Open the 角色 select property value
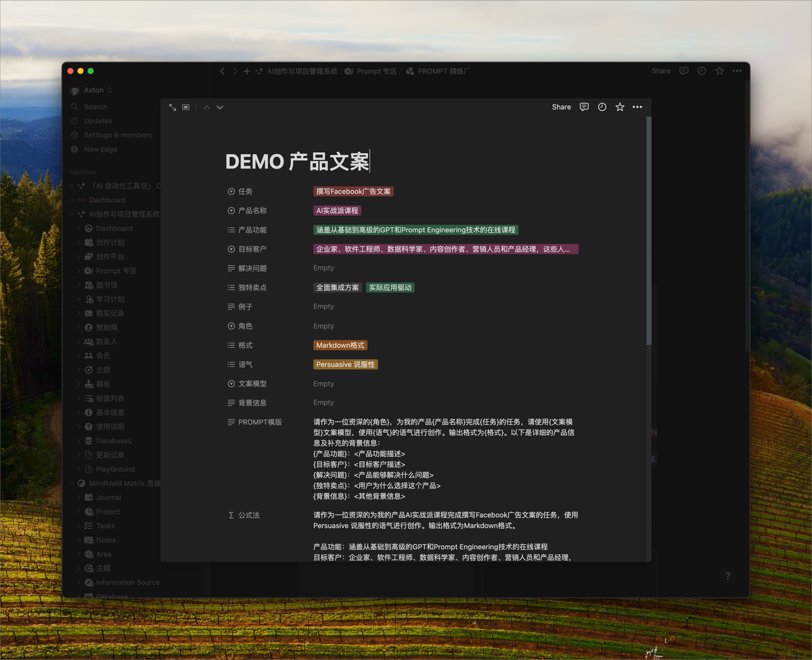The image size is (812, 660). [323, 326]
